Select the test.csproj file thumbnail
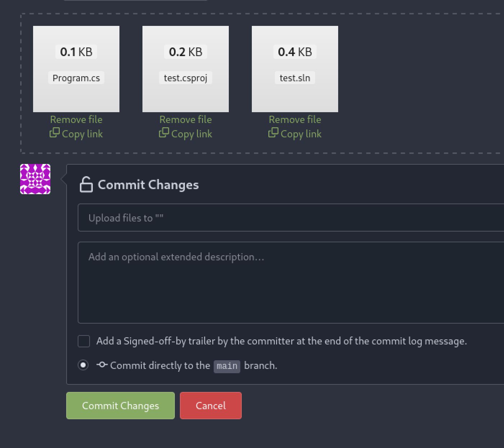Screen dimensions: 504x448 pos(186,69)
